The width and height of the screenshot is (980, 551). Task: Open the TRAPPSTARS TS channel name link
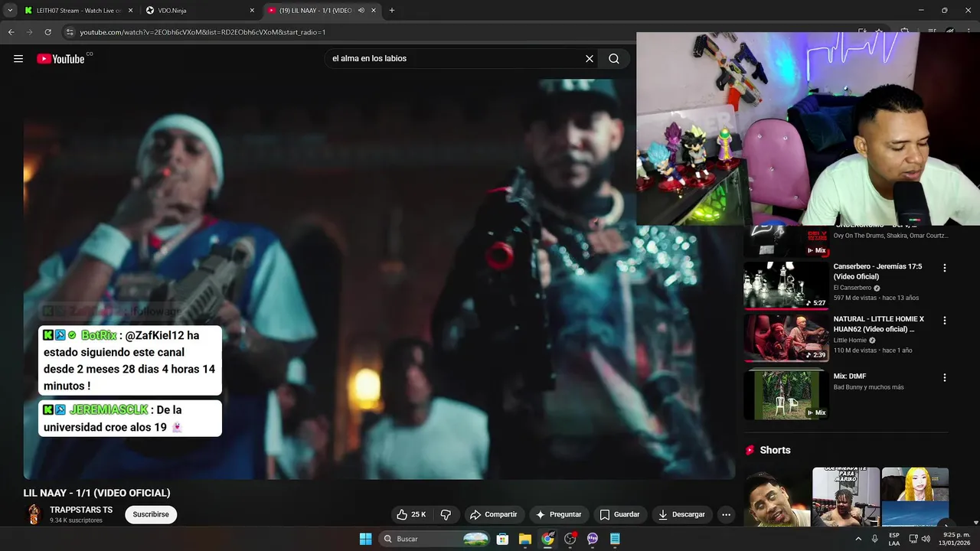coord(81,510)
